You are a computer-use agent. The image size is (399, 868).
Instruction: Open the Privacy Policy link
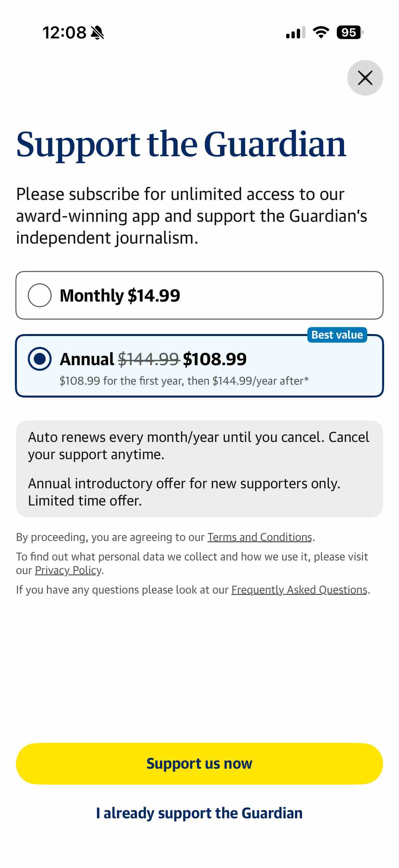click(x=68, y=570)
